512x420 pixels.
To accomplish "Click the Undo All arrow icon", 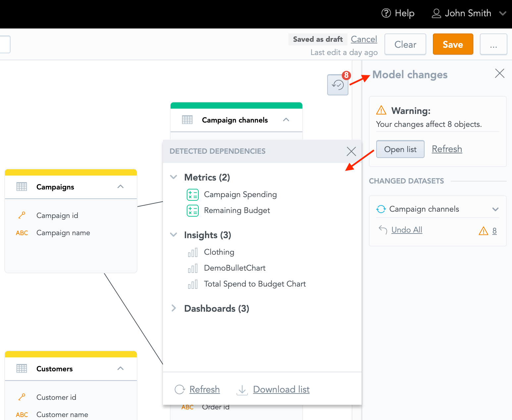I will pos(383,230).
